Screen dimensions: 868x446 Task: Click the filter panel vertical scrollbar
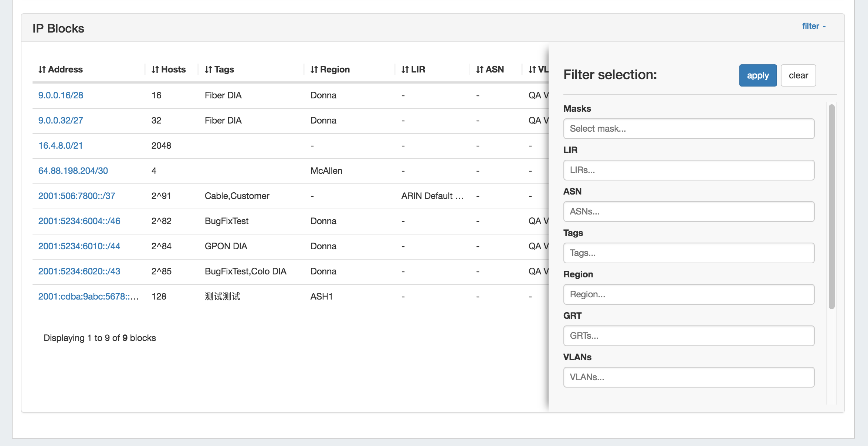(831, 206)
